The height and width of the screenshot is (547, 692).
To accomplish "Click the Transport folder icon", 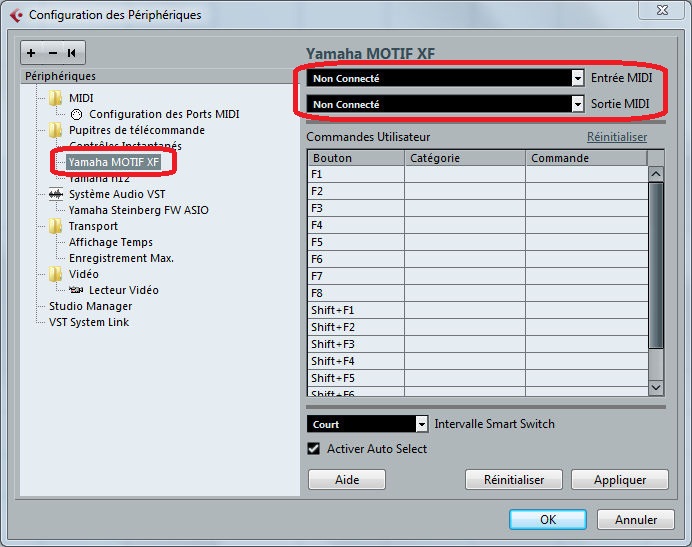I will click(x=55, y=226).
